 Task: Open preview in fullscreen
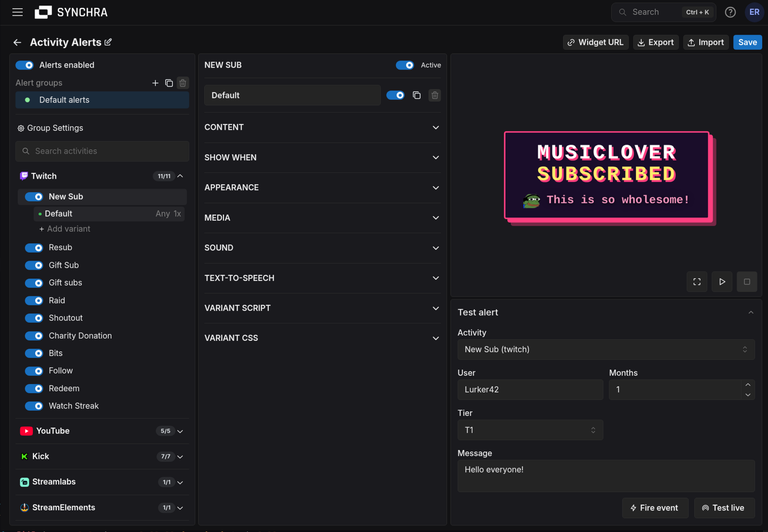tap(697, 282)
